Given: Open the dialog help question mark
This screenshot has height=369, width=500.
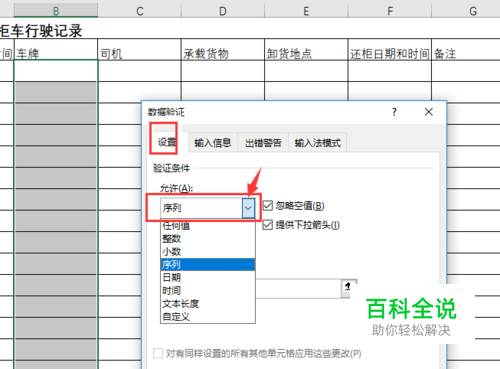Looking at the screenshot, I should (x=394, y=112).
